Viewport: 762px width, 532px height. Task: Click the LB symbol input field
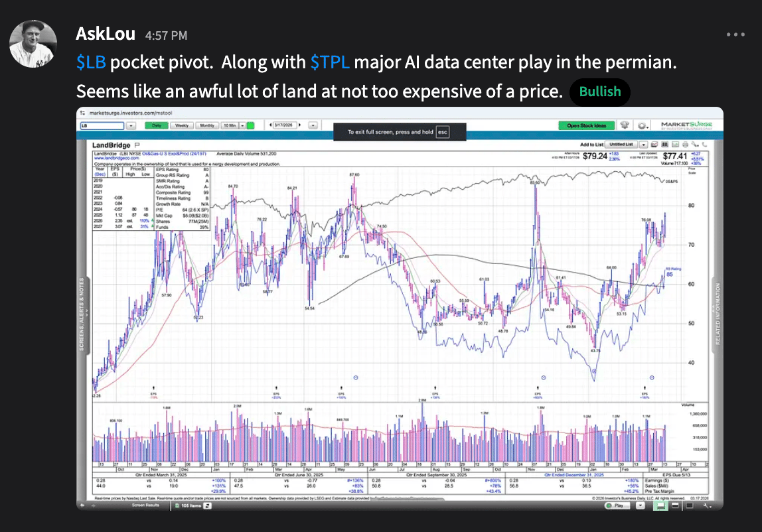point(102,125)
